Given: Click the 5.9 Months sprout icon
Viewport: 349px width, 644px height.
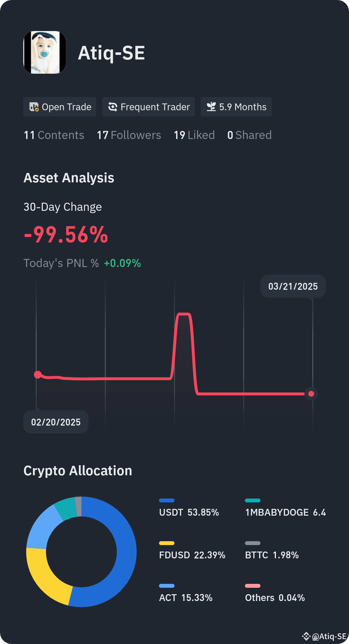Looking at the screenshot, I should 211,107.
